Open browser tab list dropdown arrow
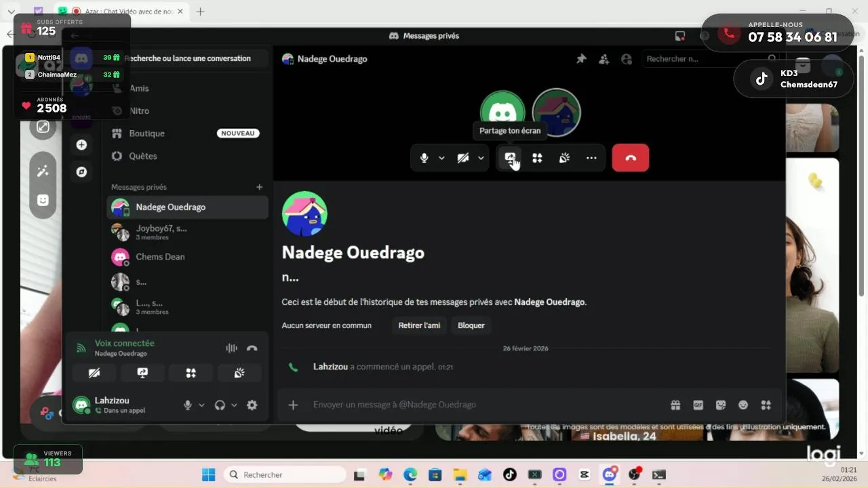Viewport: 868px width, 488px height. (x=12, y=12)
